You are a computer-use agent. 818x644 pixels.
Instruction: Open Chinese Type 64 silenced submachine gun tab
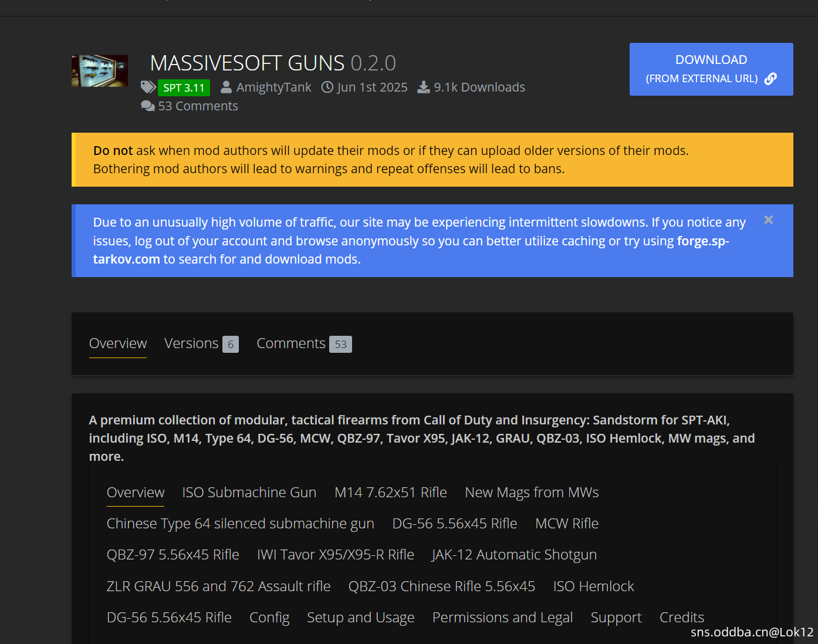241,524
